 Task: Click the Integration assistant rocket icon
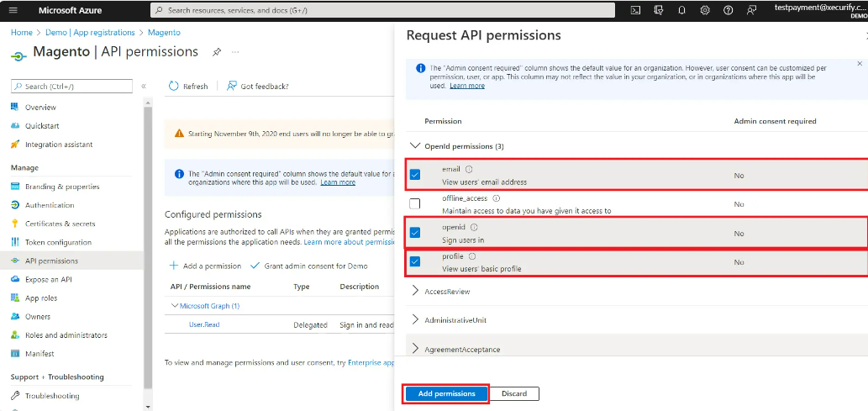point(15,144)
